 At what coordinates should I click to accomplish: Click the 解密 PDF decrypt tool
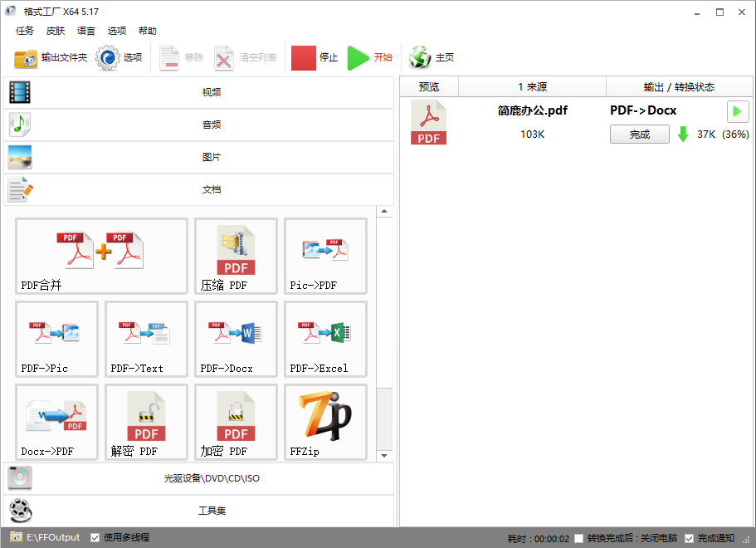click(x=146, y=422)
